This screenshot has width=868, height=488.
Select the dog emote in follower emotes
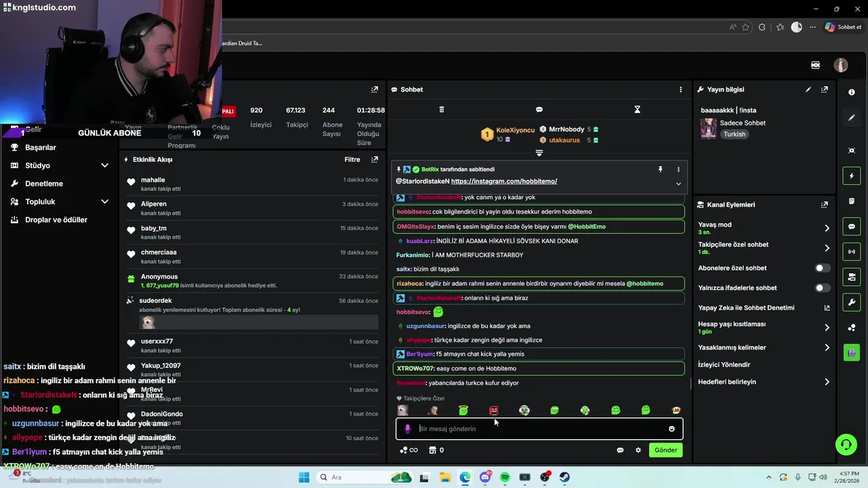403,410
